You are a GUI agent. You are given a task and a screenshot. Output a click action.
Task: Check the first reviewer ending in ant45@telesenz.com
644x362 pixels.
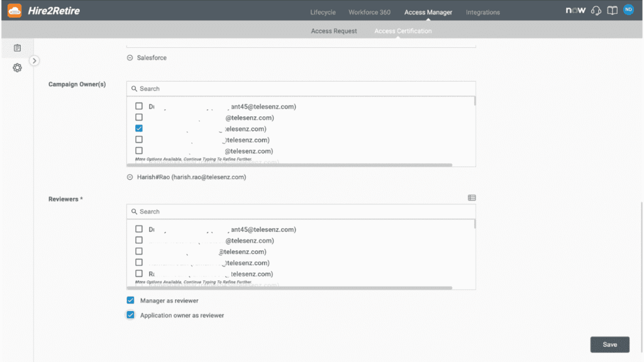[x=139, y=229]
